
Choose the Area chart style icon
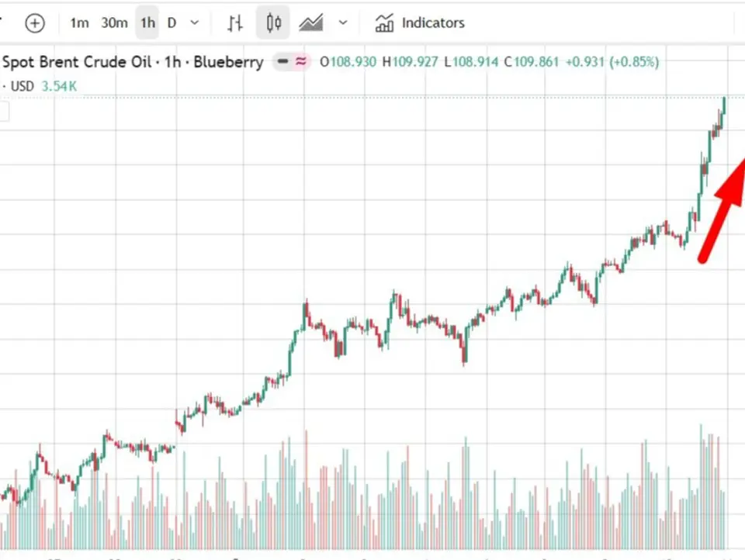[x=311, y=22]
